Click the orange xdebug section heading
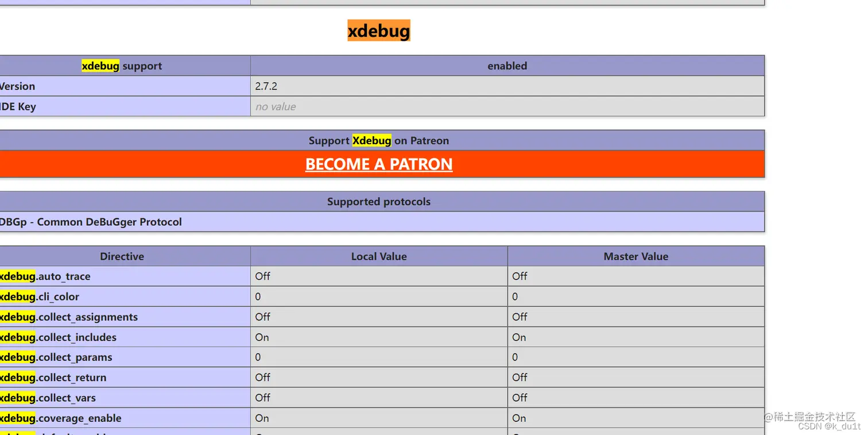The height and width of the screenshot is (435, 868). coord(379,30)
